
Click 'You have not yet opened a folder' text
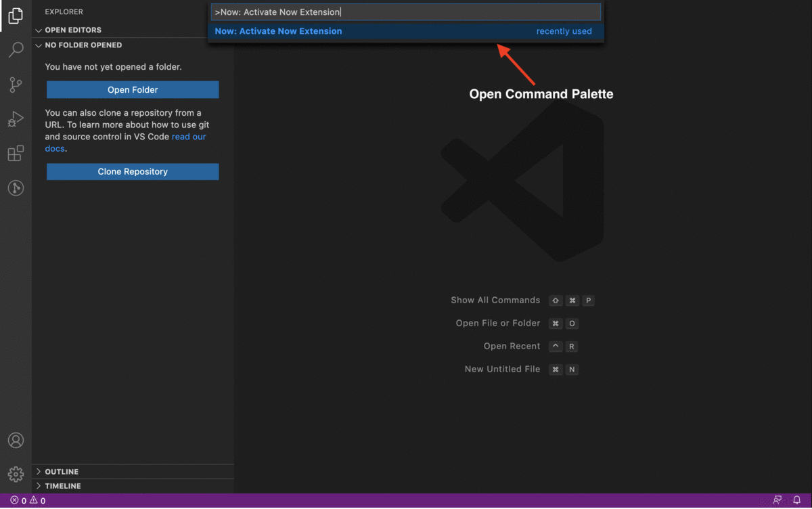pyautogui.click(x=113, y=67)
